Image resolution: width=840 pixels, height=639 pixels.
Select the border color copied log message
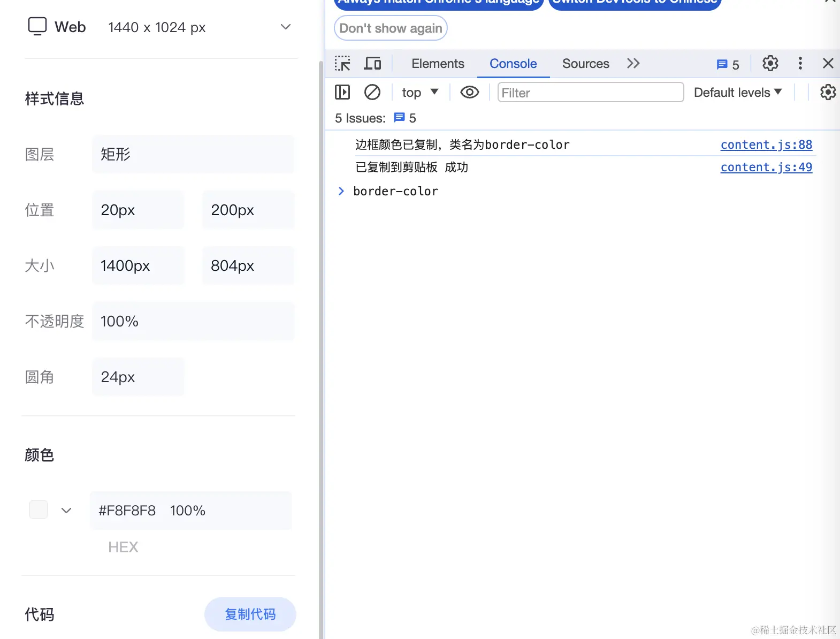click(x=462, y=144)
